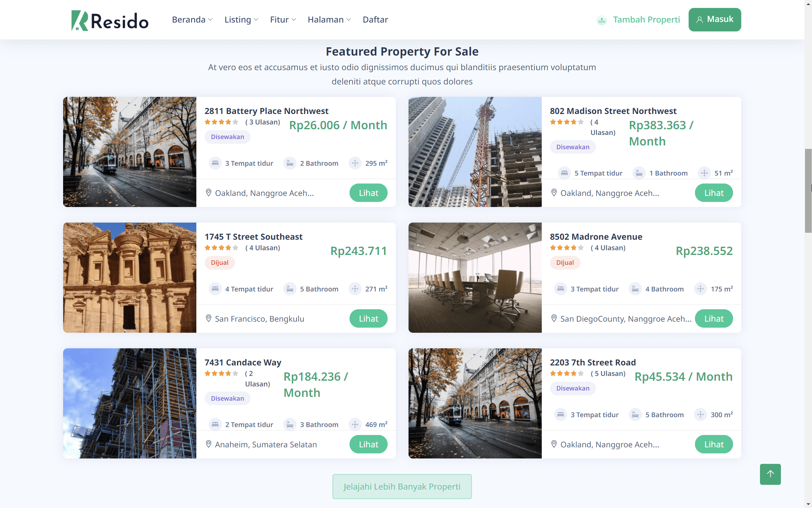Click Disewakan tag on 2203 7th Street Road

pyautogui.click(x=573, y=388)
